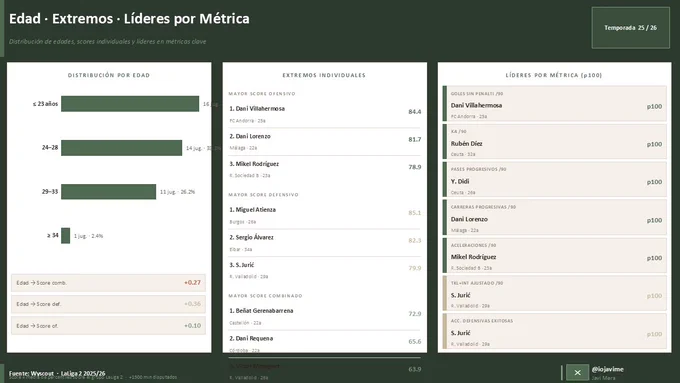Select the EXTREMOS INDIVIDUALES heading
Viewport: 680px width, 383px height.
click(324, 75)
